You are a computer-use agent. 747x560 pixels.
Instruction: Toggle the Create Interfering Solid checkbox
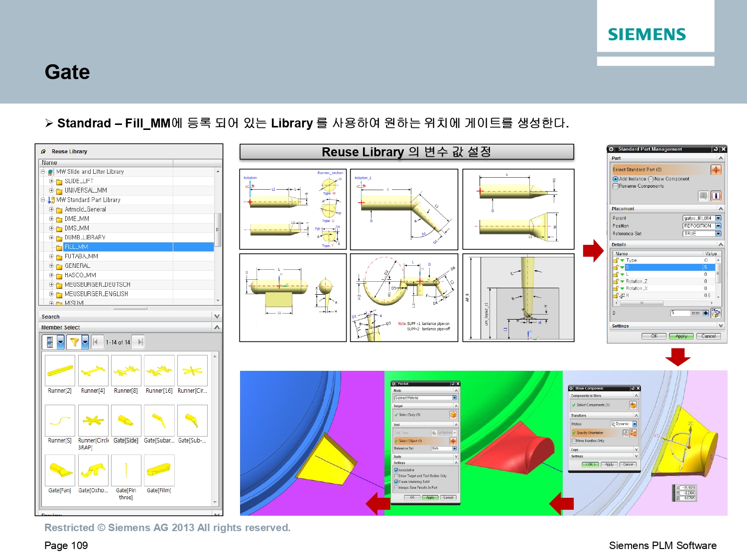396,482
